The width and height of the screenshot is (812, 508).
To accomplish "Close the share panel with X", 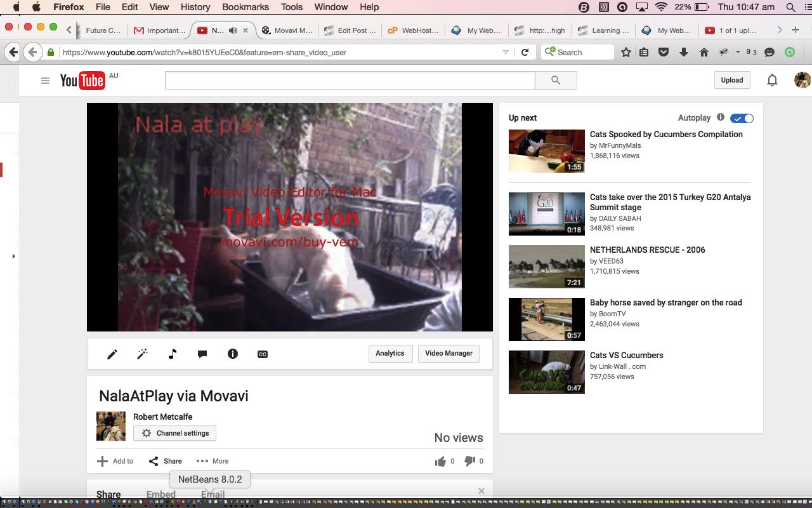I will tap(481, 491).
